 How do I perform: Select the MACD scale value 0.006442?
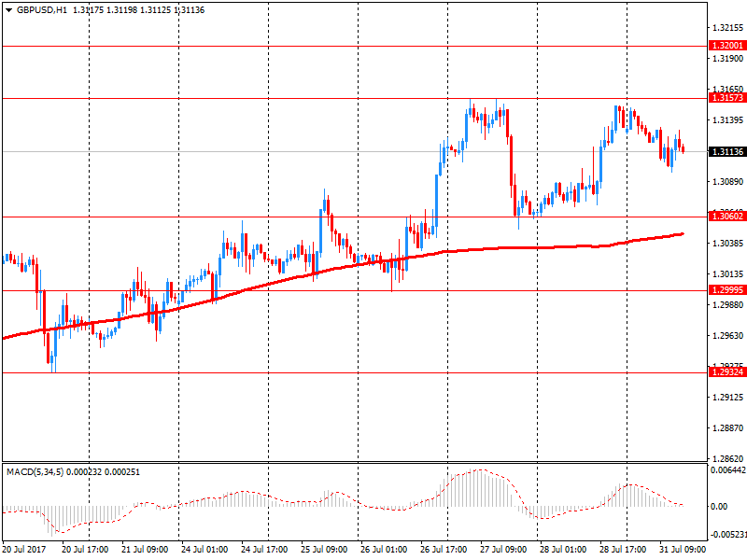[728, 470]
